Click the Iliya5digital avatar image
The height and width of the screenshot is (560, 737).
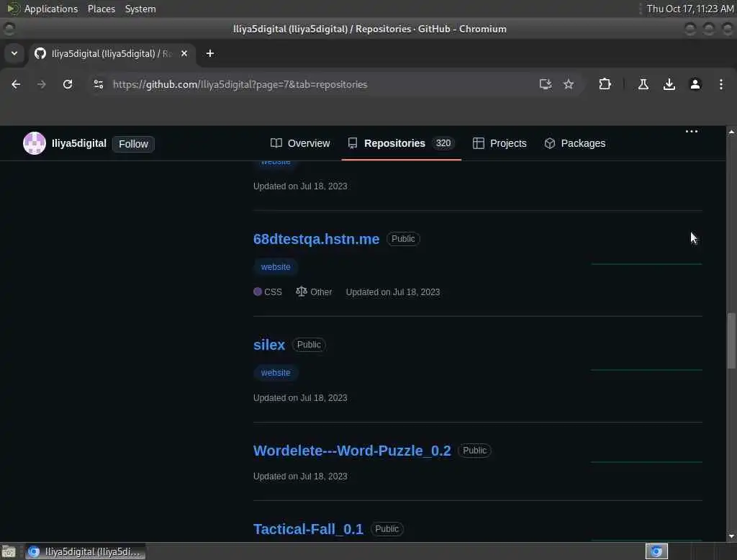click(35, 143)
